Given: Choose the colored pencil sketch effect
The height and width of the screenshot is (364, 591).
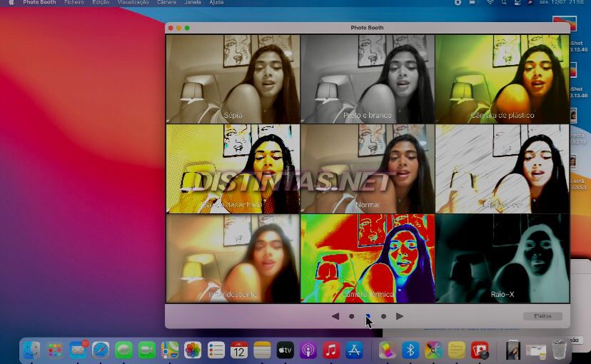Looking at the screenshot, I should coord(502,169).
